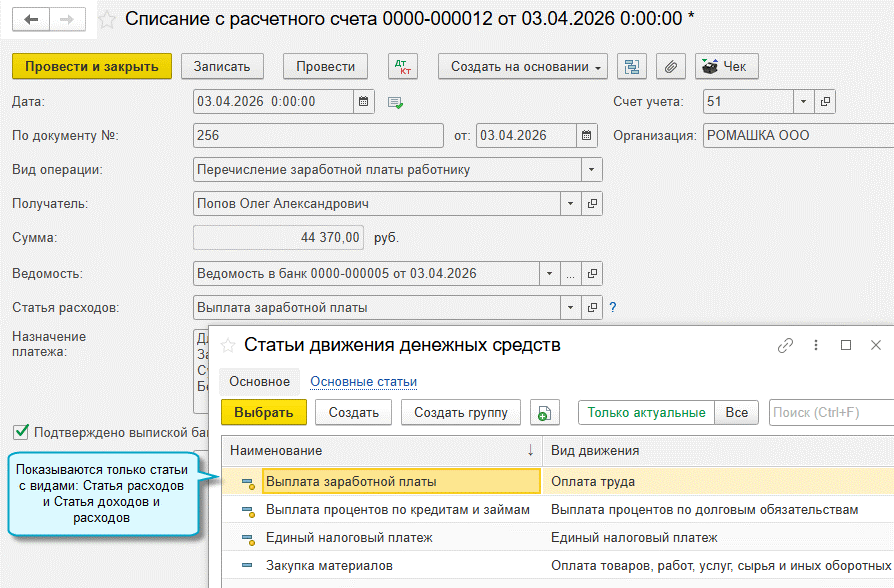
Task: Select row Закупка материалов
Action: tap(558, 565)
